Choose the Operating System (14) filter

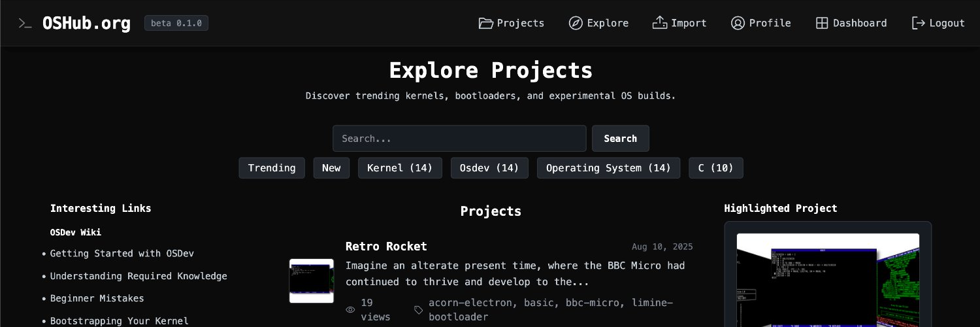(x=608, y=168)
